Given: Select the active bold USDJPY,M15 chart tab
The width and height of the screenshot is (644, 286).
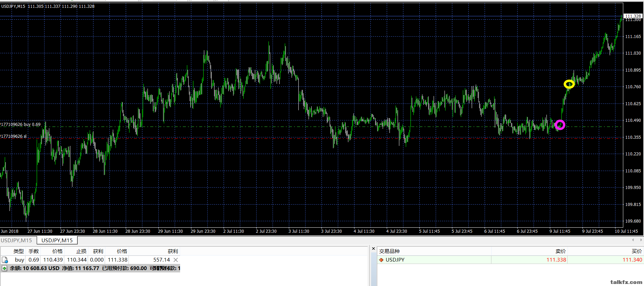Looking at the screenshot, I should tap(57, 240).
